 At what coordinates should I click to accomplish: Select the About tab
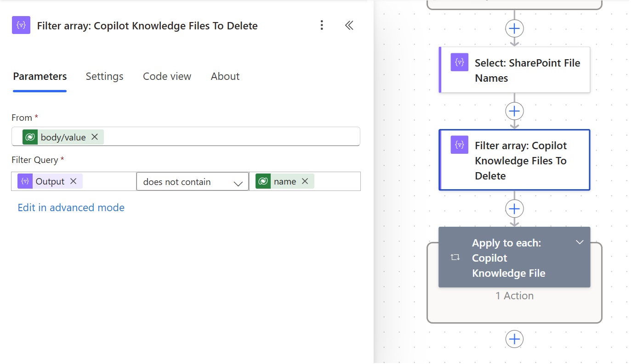[225, 76]
